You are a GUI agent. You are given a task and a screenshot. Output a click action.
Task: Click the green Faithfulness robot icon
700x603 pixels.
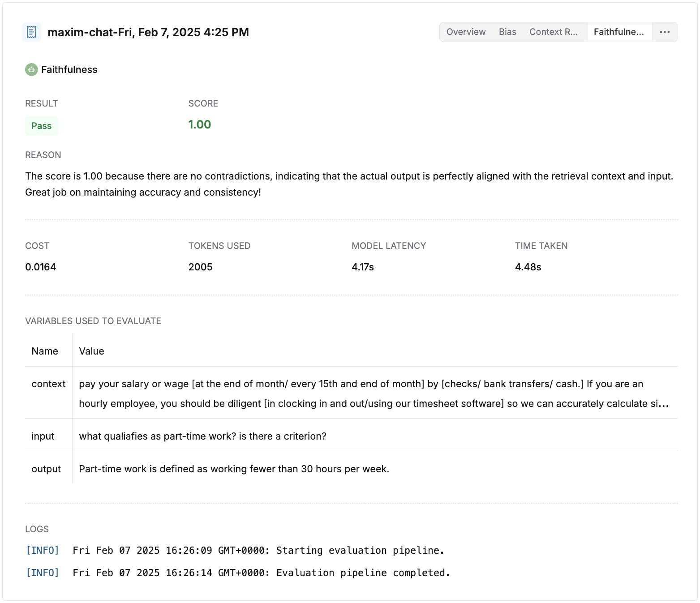pyautogui.click(x=31, y=70)
